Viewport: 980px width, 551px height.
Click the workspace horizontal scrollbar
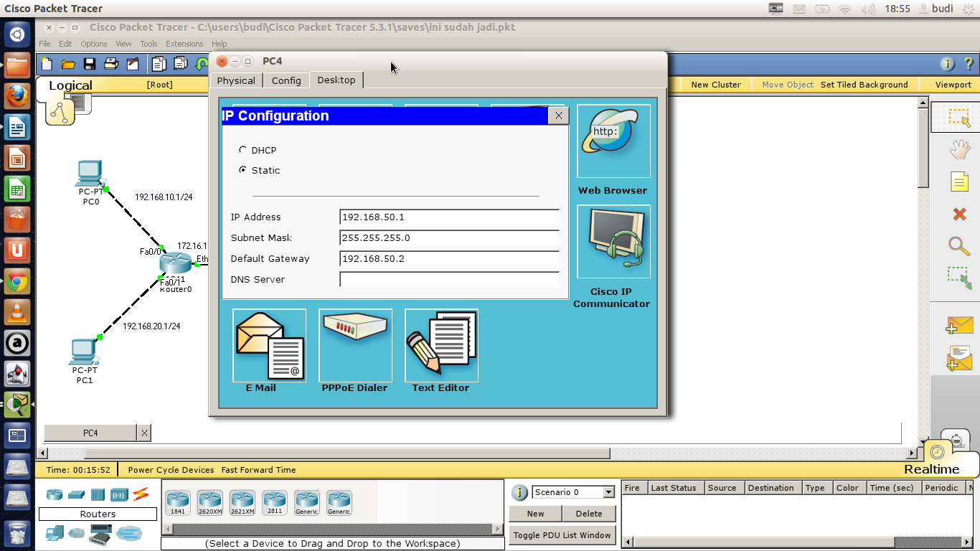click(347, 453)
